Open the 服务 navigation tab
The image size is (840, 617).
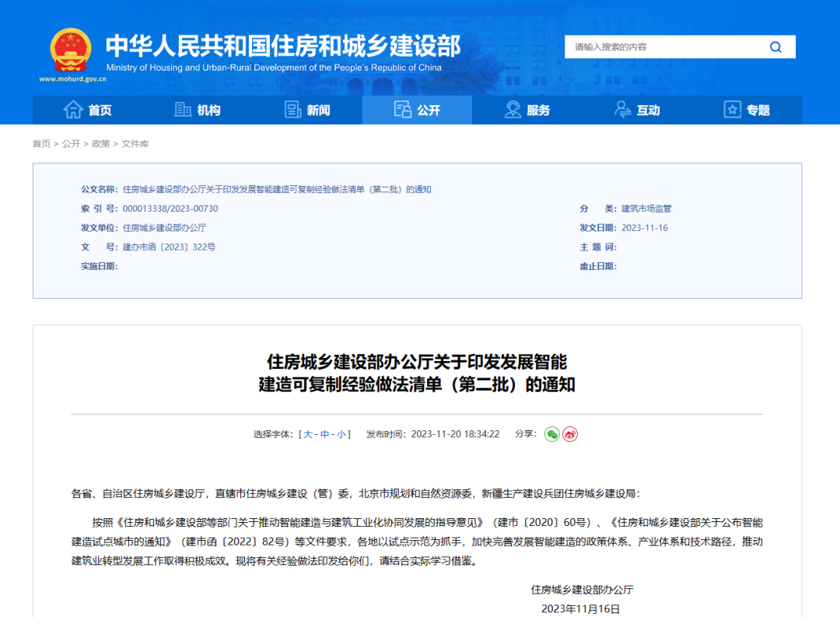click(x=527, y=110)
